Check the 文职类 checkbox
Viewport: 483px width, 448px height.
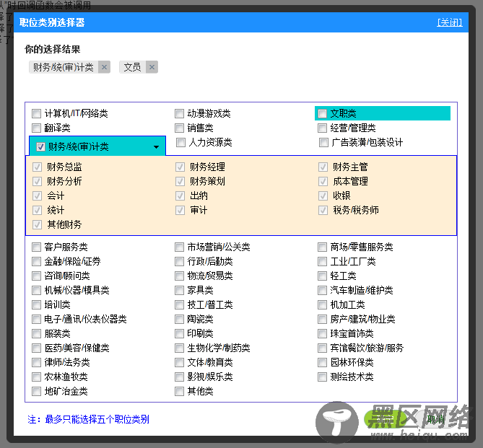(x=322, y=113)
